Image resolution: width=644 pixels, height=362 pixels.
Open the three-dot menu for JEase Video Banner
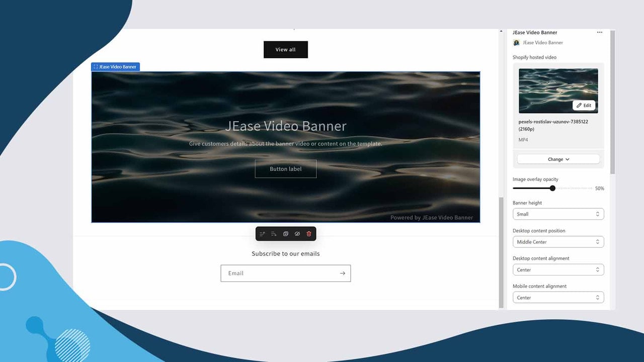coord(600,32)
